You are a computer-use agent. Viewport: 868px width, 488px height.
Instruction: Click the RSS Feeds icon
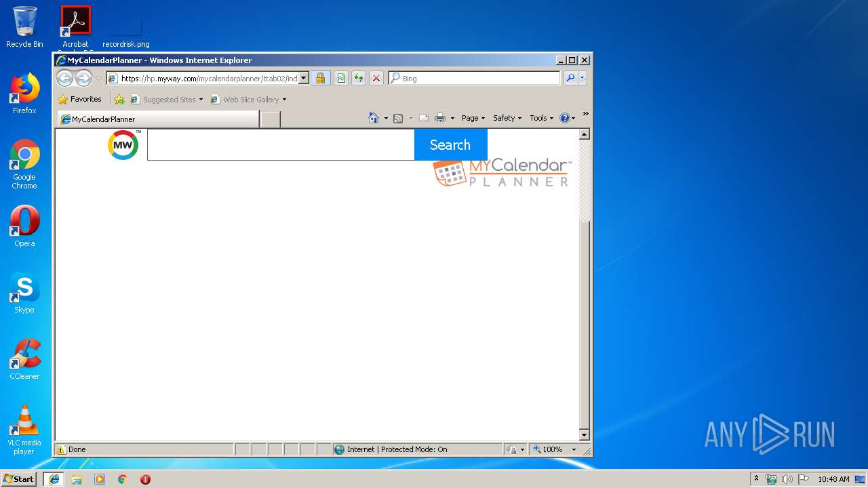tap(398, 118)
